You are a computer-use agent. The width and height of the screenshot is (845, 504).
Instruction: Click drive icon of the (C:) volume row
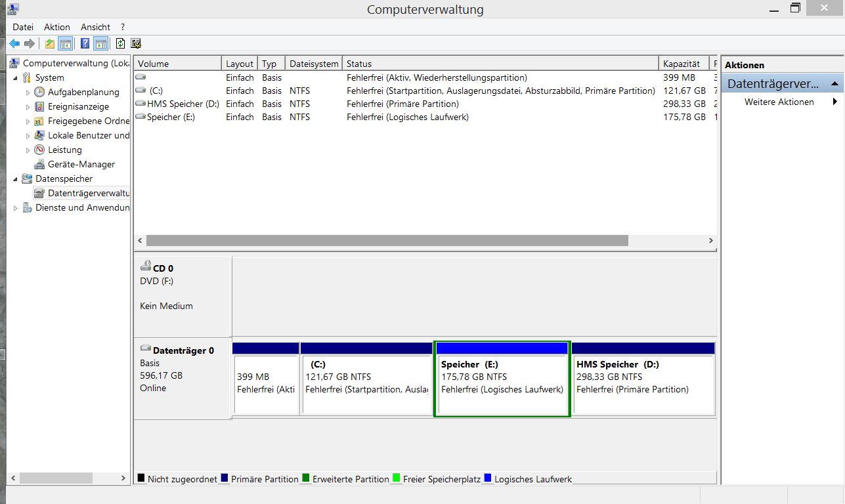coord(141,90)
